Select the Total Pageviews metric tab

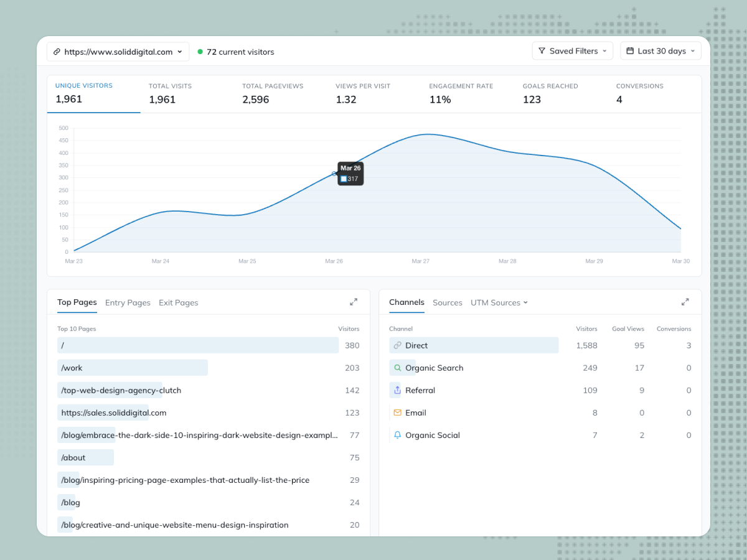tap(281, 93)
